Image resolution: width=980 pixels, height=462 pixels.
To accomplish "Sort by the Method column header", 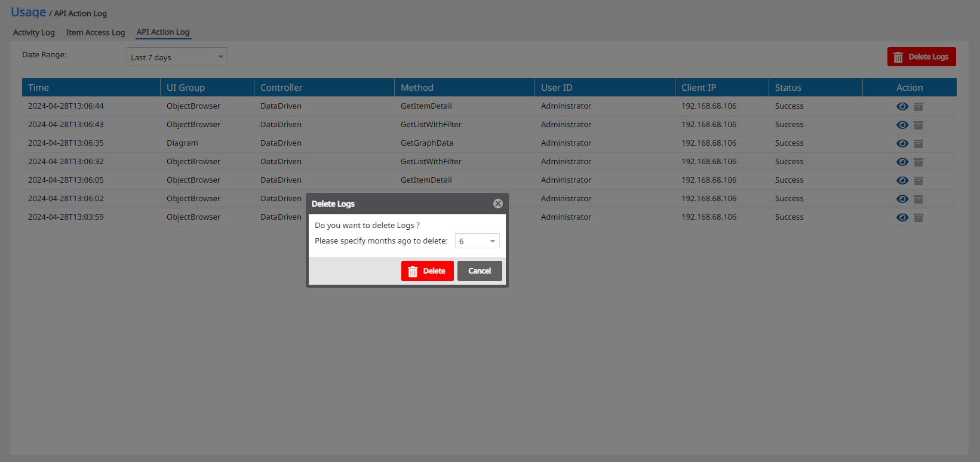I will pos(465,87).
